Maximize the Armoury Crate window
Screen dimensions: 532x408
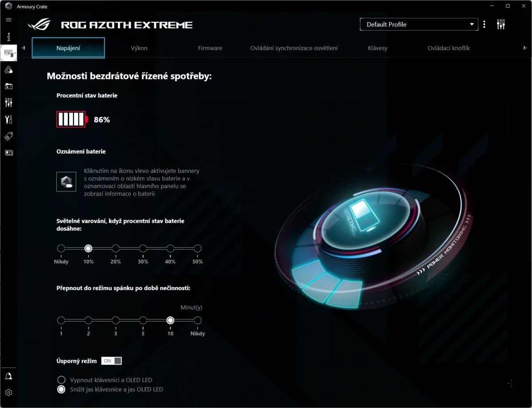[508, 6]
